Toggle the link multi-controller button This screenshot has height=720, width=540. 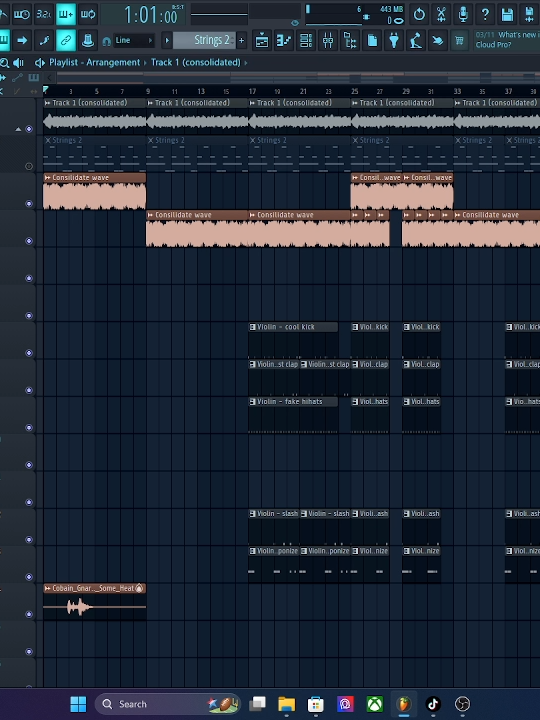pyautogui.click(x=66, y=41)
